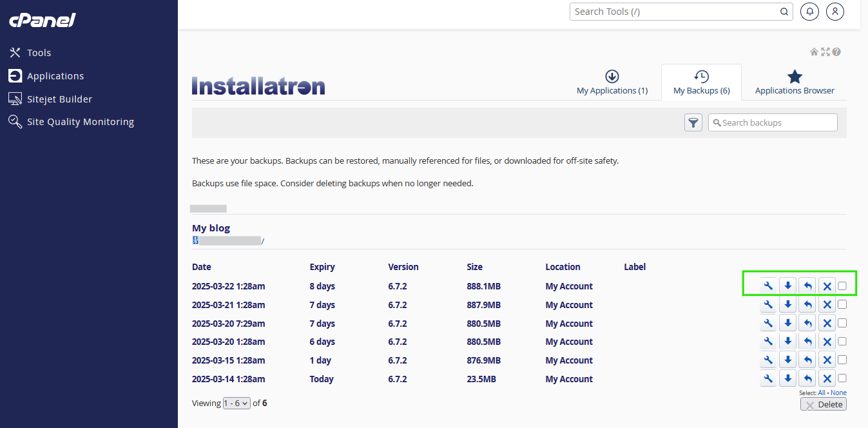Restore the 2025-03-21 1:28am backup
Screen dimensions: 868x428
tap(807, 305)
